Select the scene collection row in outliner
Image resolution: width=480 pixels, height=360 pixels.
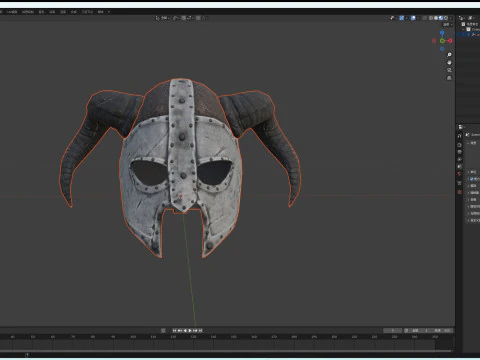(469, 24)
